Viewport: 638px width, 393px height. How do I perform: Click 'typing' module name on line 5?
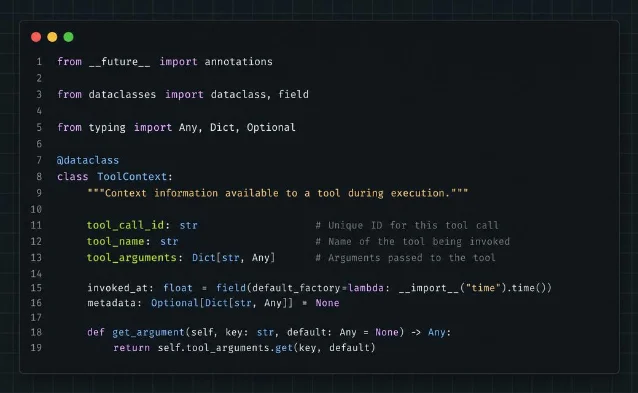[107, 127]
